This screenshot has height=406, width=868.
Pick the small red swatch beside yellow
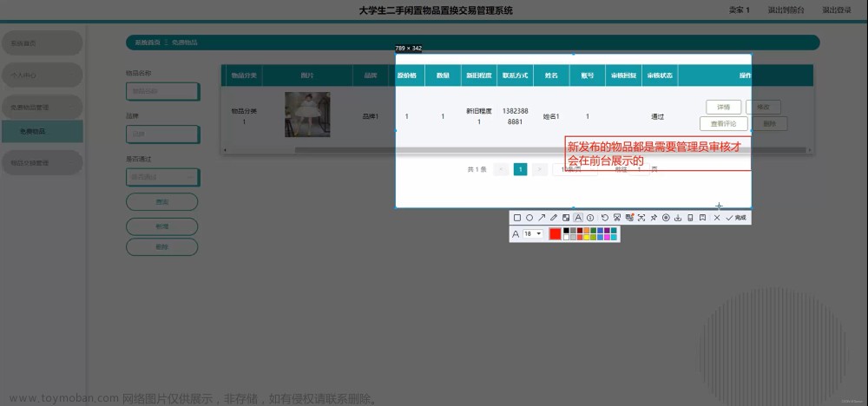580,238
